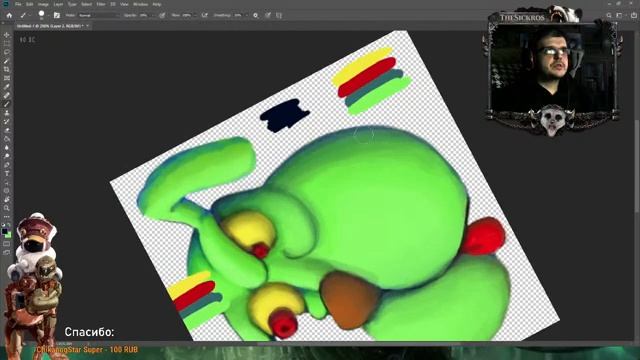Select the Eraser tool
Image resolution: width=640 pixels, height=360 pixels.
7,130
